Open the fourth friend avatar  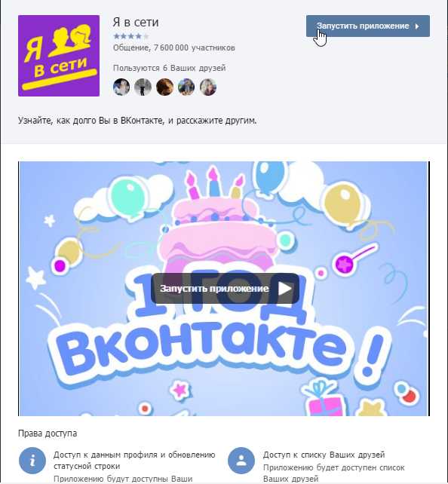pyautogui.click(x=186, y=87)
